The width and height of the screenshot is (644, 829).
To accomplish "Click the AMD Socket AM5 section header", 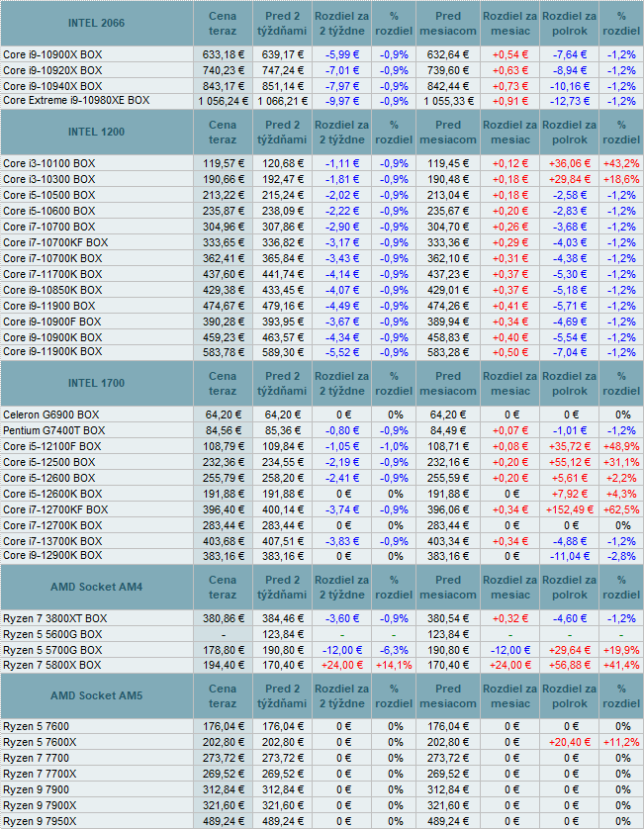I will (x=97, y=696).
